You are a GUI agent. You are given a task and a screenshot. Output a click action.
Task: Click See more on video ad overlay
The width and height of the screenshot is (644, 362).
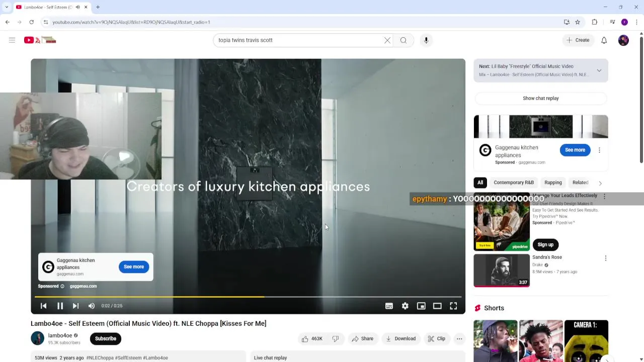(x=134, y=267)
